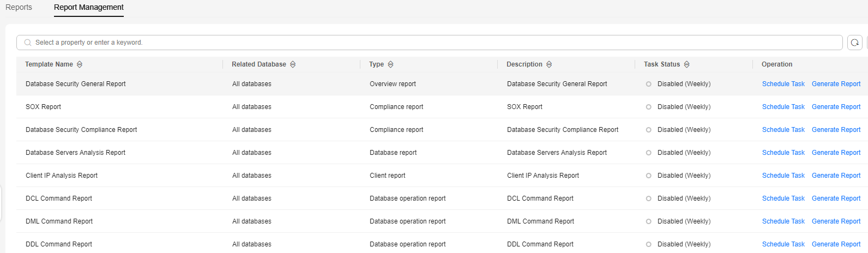Schedule Task for Database Security General Report
Image resolution: width=868 pixels, height=253 pixels.
pyautogui.click(x=783, y=84)
